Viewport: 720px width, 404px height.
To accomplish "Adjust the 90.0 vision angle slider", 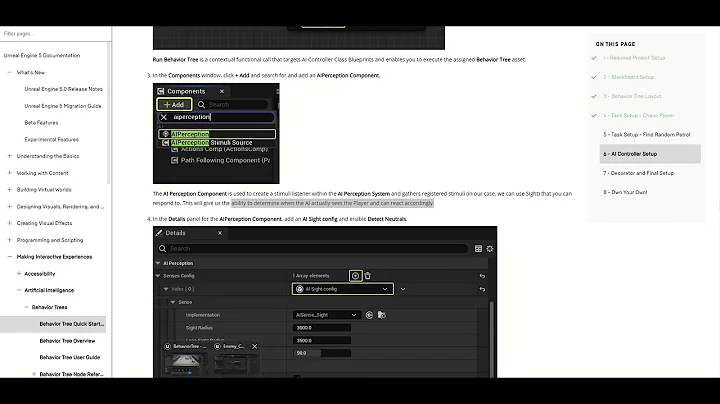I will point(322,353).
